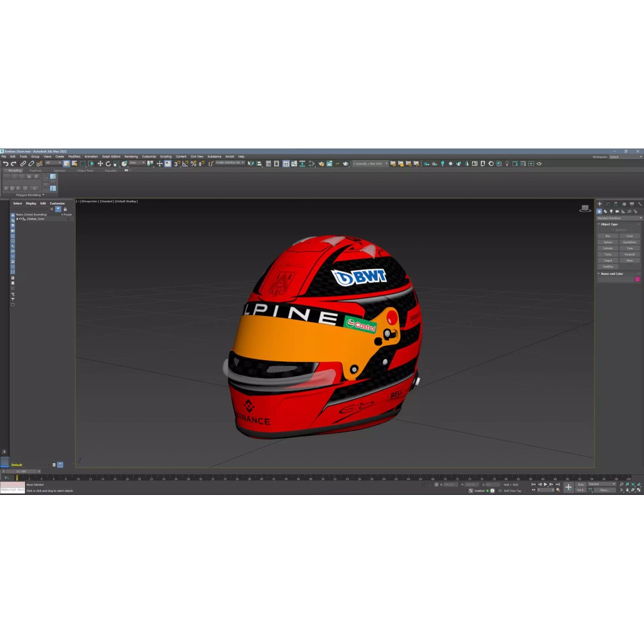Screen dimensions: 644x644
Task: Open the object color swatch in Name and Color
Action: (637, 278)
